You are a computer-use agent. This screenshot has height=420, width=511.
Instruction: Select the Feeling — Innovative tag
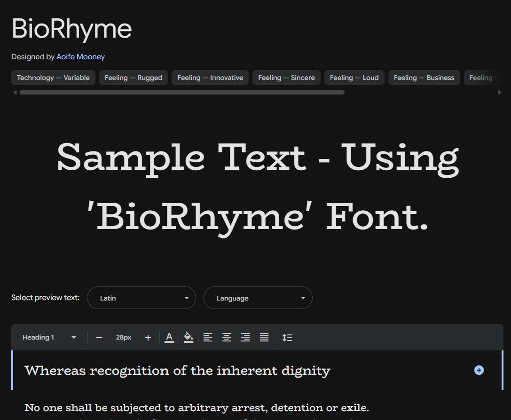point(210,78)
